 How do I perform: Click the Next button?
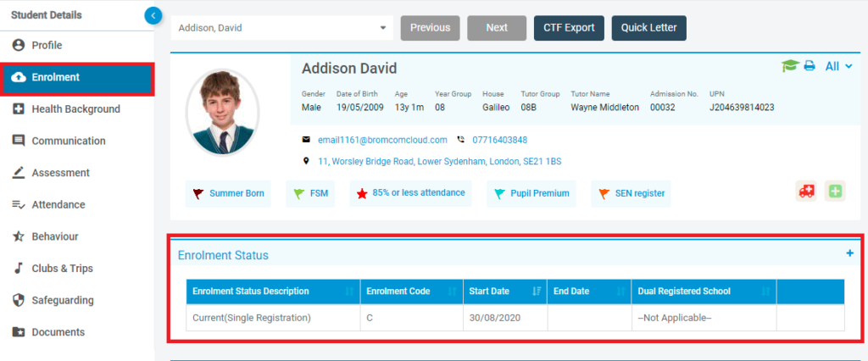pyautogui.click(x=497, y=28)
